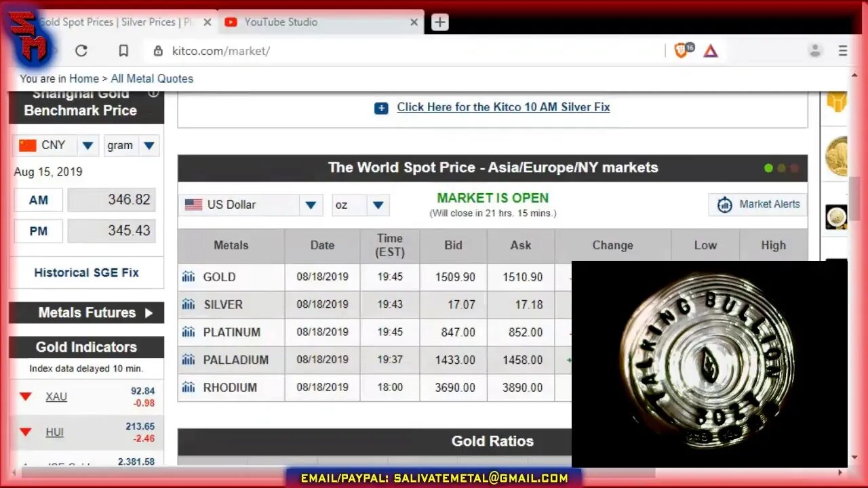Click the RHODIUM chart icon
The image size is (868, 488).
(189, 388)
